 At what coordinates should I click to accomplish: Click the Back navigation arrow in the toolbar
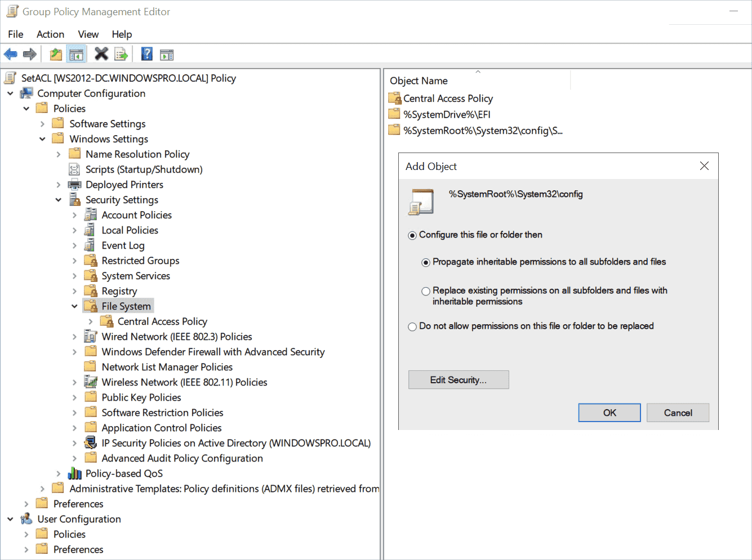click(x=10, y=53)
